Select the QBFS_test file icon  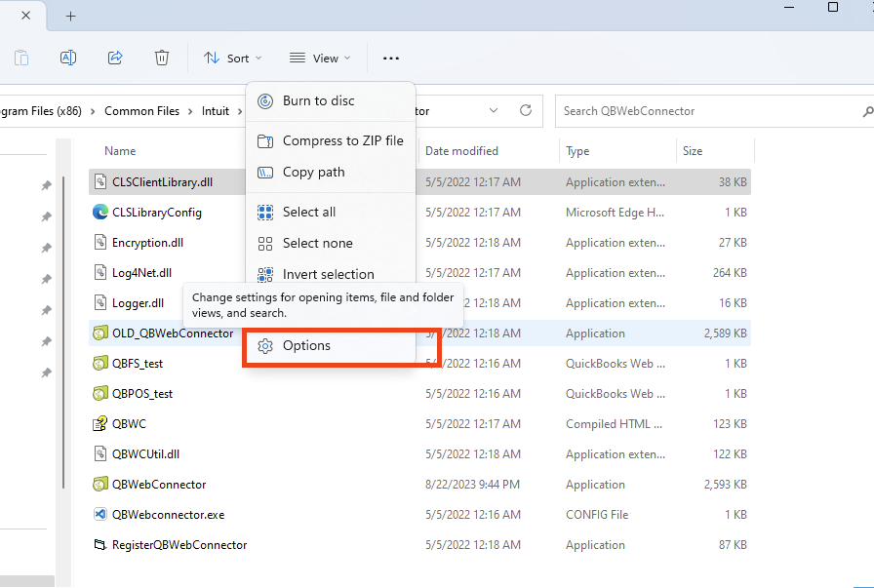[x=99, y=363]
